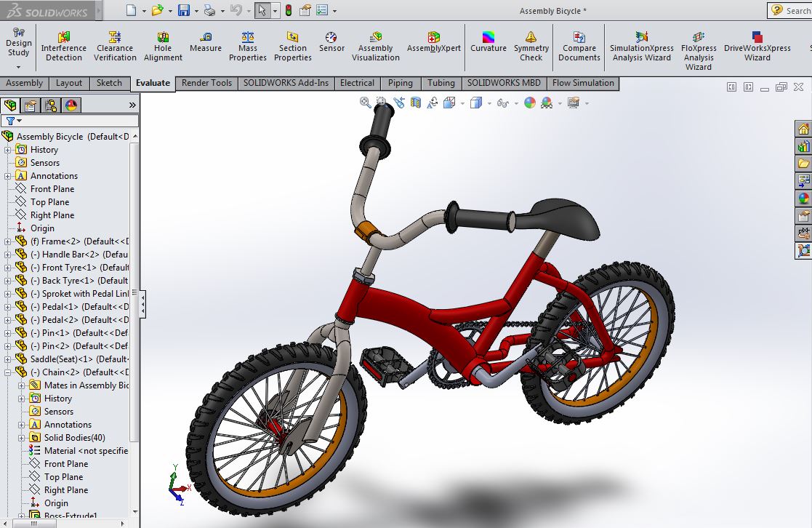The image size is (812, 528).
Task: Expand Frame<2> component node
Action: [8, 241]
